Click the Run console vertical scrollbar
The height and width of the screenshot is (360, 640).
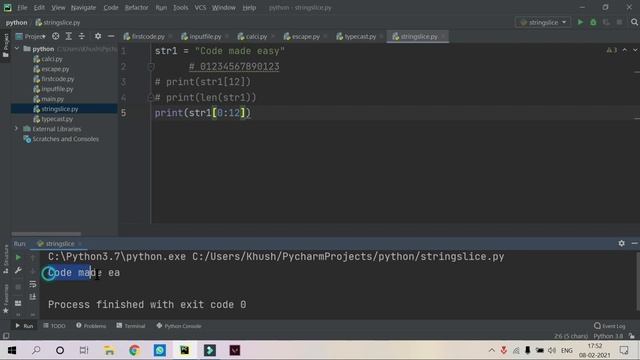(638, 281)
